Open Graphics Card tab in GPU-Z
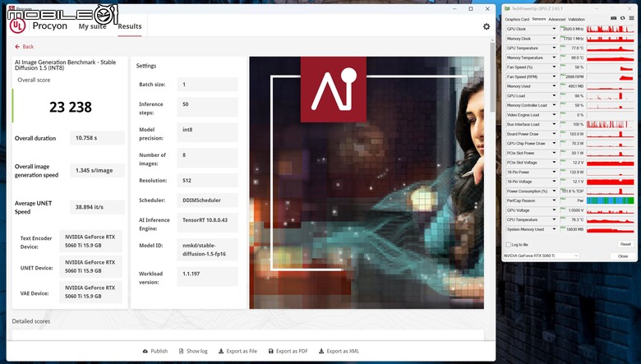Viewport: 641px width, 364px height. [517, 19]
